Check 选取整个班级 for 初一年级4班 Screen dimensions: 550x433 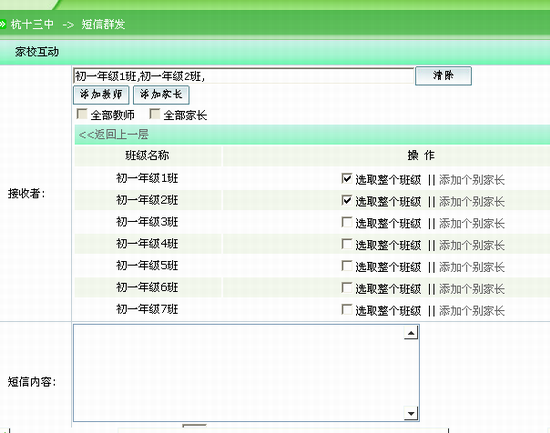347,244
